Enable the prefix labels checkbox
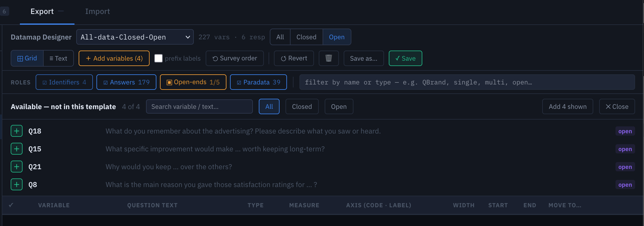Image resolution: width=644 pixels, height=226 pixels. (158, 58)
